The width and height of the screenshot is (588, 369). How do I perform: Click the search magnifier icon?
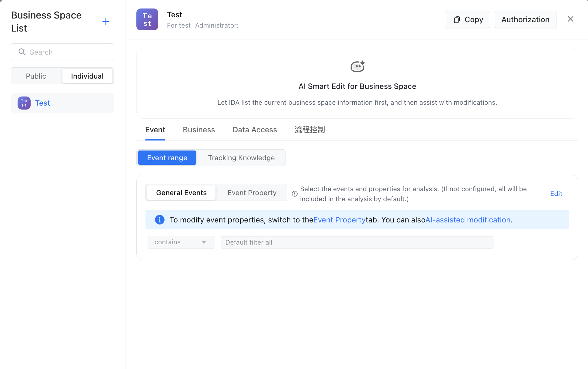[x=22, y=52]
